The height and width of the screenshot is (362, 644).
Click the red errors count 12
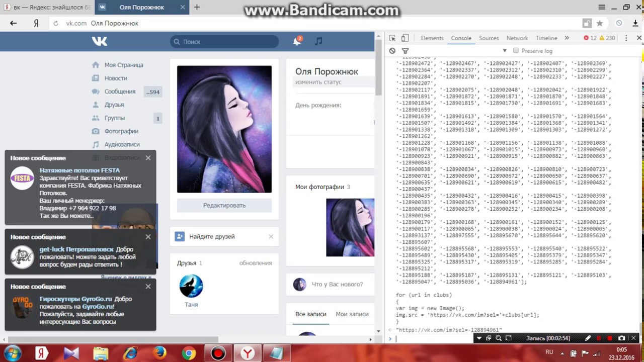[590, 38]
